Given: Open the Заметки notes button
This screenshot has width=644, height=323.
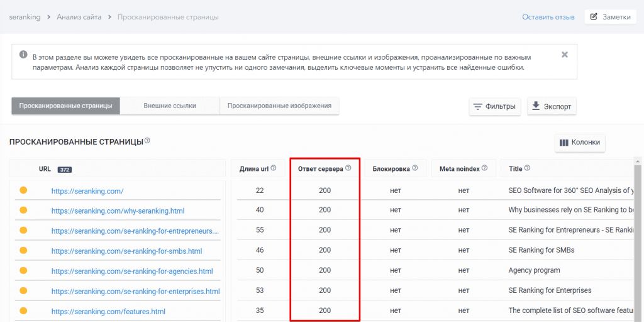Looking at the screenshot, I should pos(610,17).
